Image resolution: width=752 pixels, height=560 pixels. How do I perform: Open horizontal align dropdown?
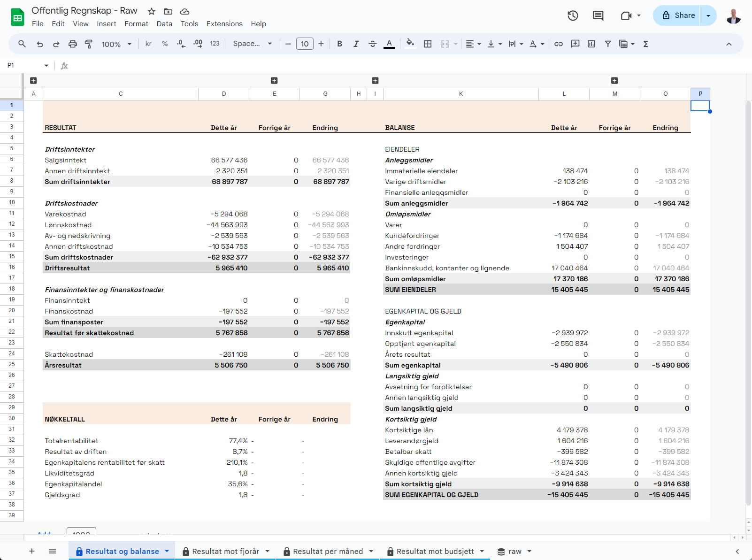click(473, 44)
